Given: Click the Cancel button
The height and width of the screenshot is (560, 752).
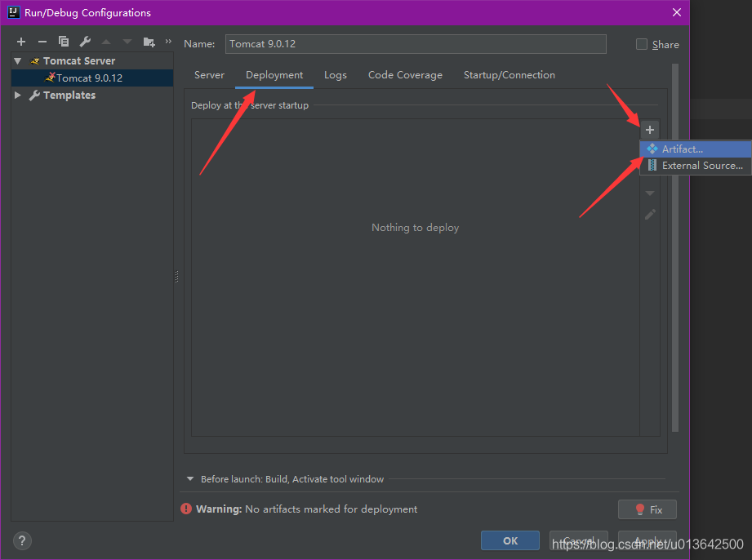Looking at the screenshot, I should (579, 541).
